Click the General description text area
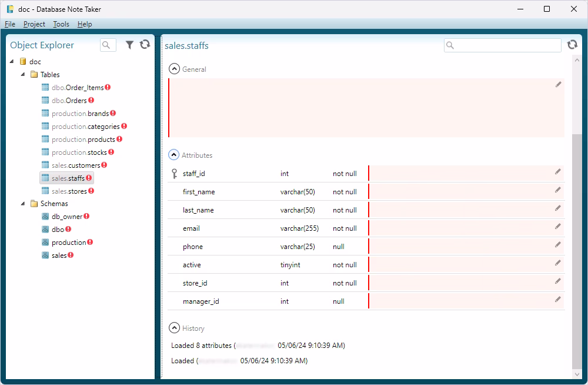 tap(366, 108)
